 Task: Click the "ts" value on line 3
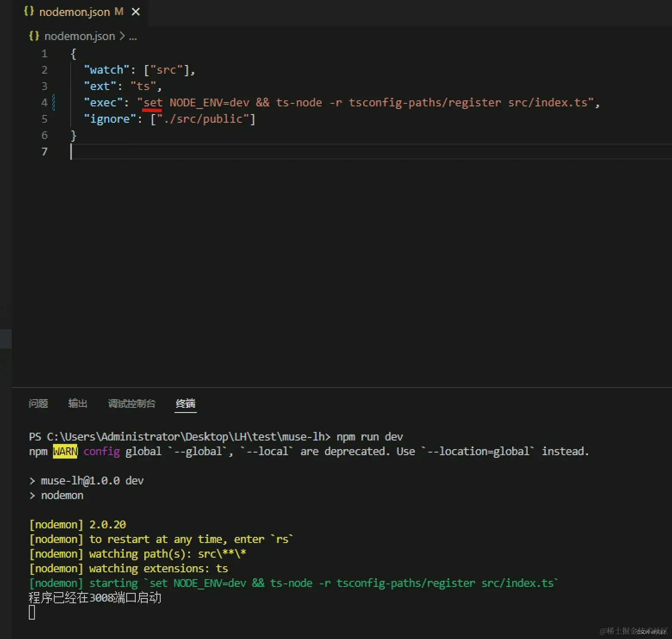coord(143,87)
